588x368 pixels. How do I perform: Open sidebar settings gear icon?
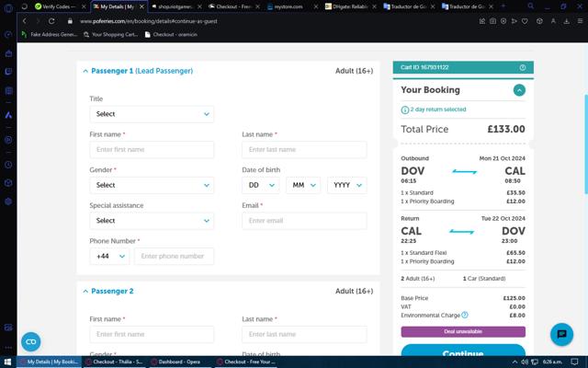[8, 201]
